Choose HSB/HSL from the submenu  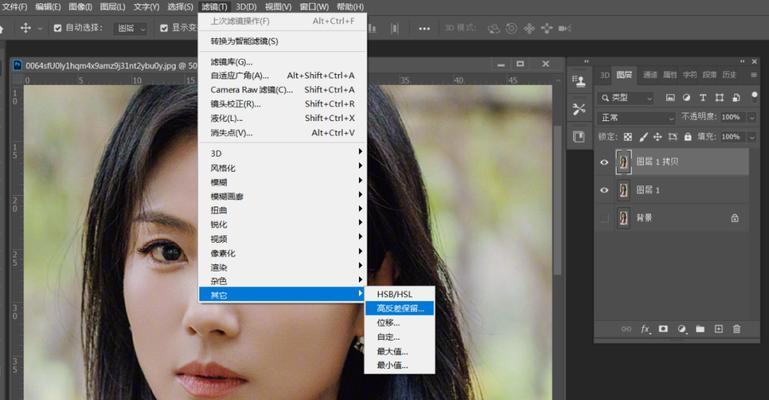tap(399, 294)
